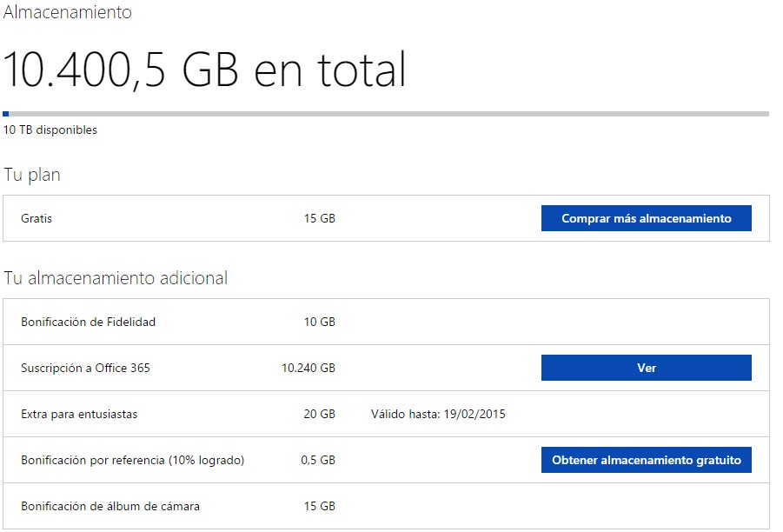Click the 10 GB Fidelidad bonus amount
783x532 pixels.
319,323
